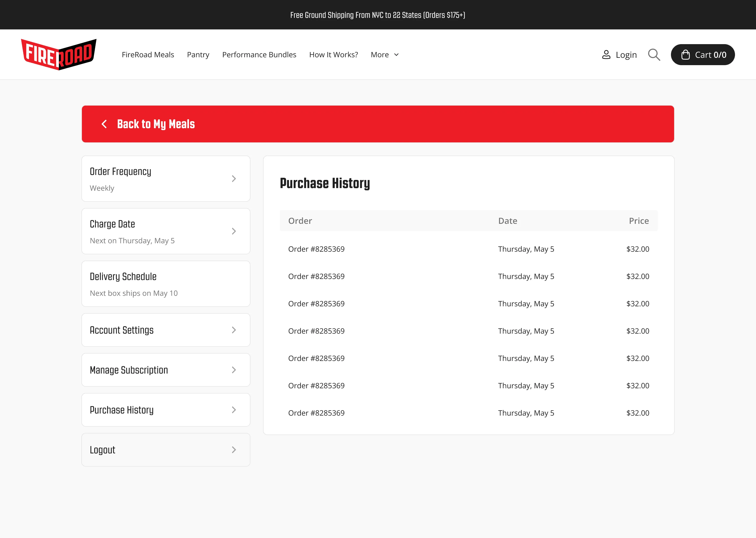756x538 pixels.
Task: Click the Charge Date chevron arrow
Action: click(234, 231)
